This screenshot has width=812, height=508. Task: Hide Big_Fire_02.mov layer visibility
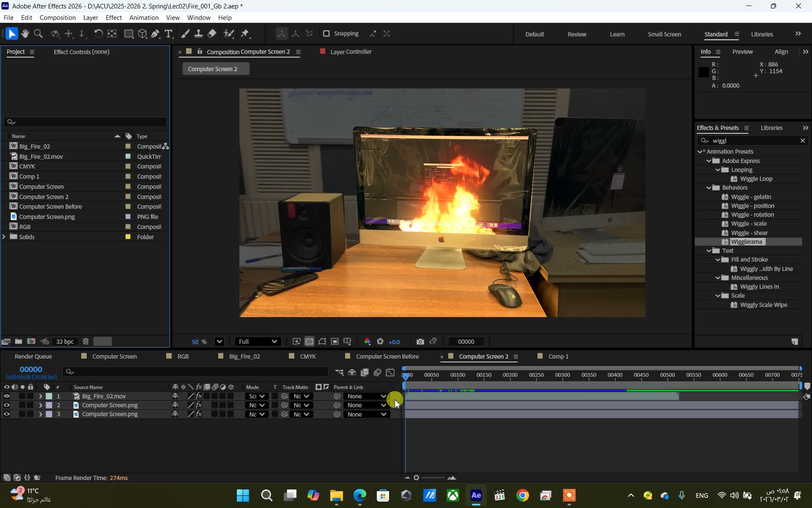[6, 396]
